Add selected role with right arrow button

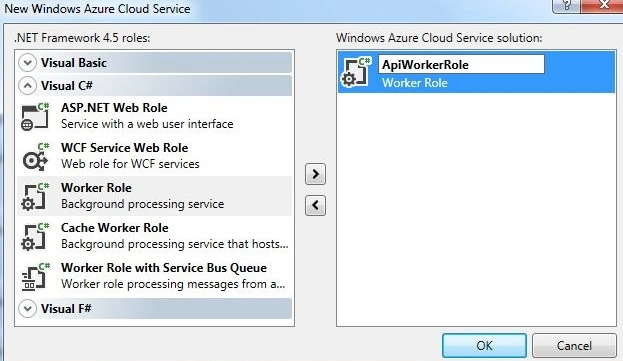(x=315, y=174)
